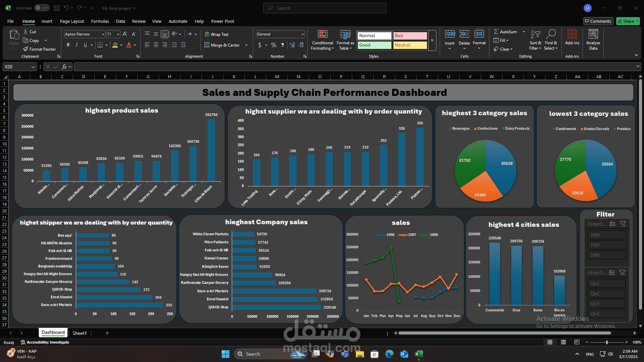Open the File menu
Image resolution: width=644 pixels, height=362 pixels.
[x=10, y=21]
